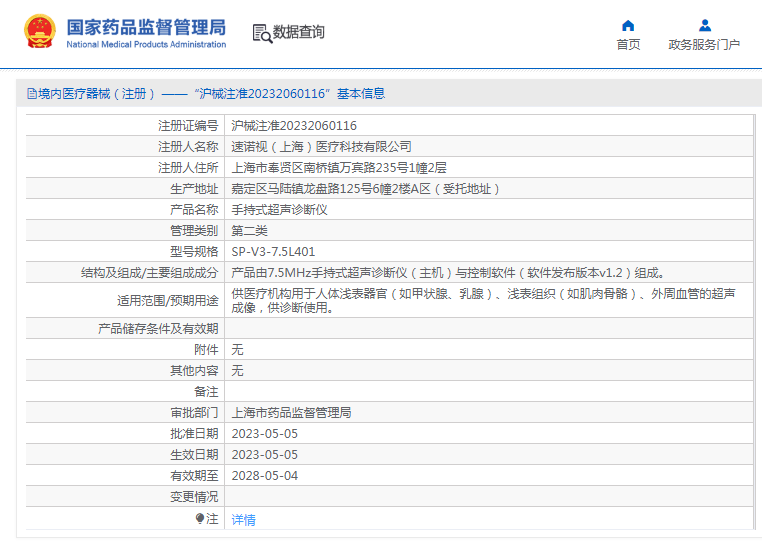The height and width of the screenshot is (545, 762).
Task: Click product name 手持式超声诊断仪
Action: pyautogui.click(x=279, y=210)
